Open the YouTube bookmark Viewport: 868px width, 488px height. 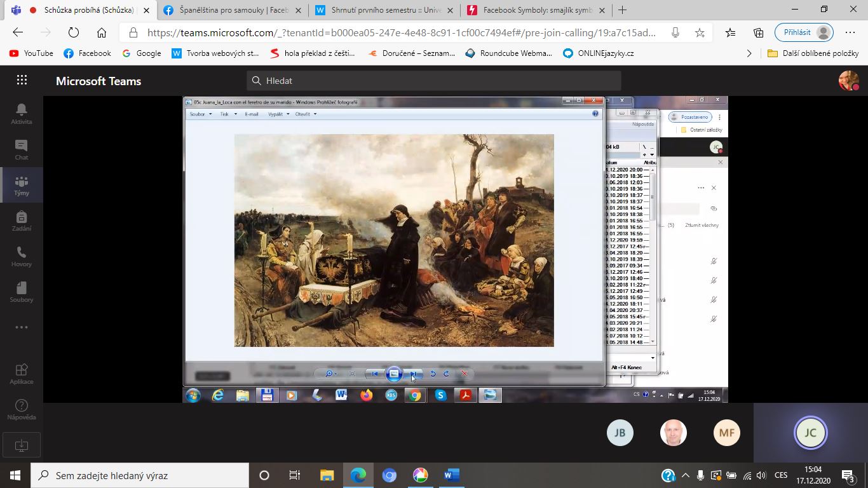[x=31, y=53]
